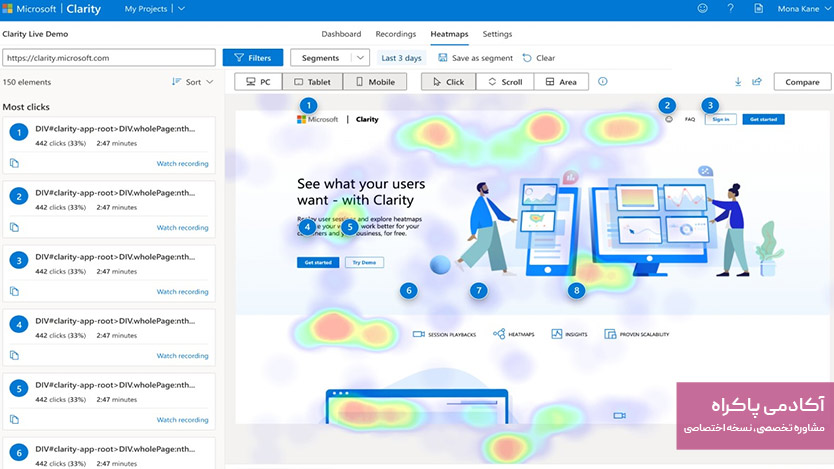834x469 pixels.
Task: Click Save as segment
Action: (476, 58)
